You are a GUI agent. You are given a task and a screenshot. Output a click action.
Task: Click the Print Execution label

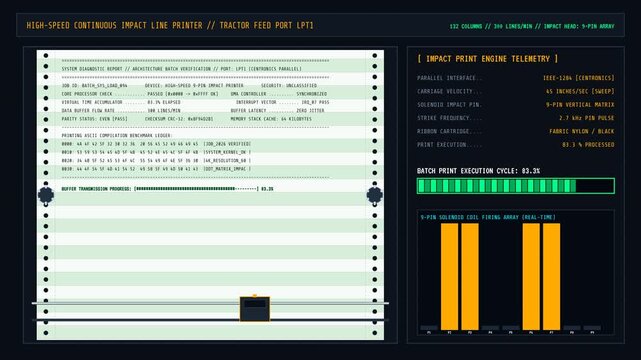click(x=449, y=145)
